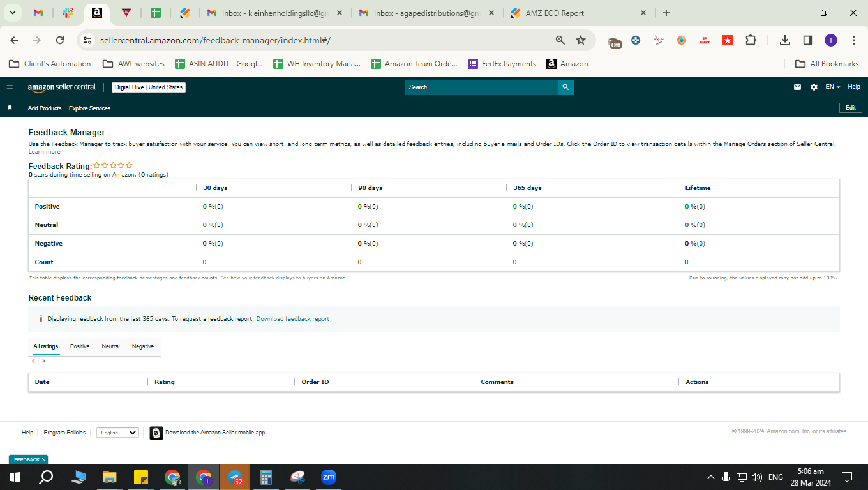Click the Digial Hive United States account switcher
This screenshot has height=490, width=868.
coord(149,87)
